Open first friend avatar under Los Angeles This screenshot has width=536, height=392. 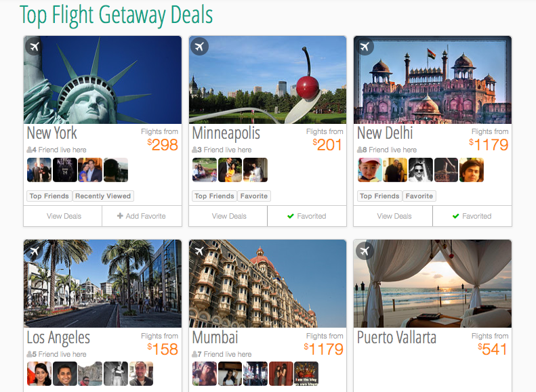39,374
